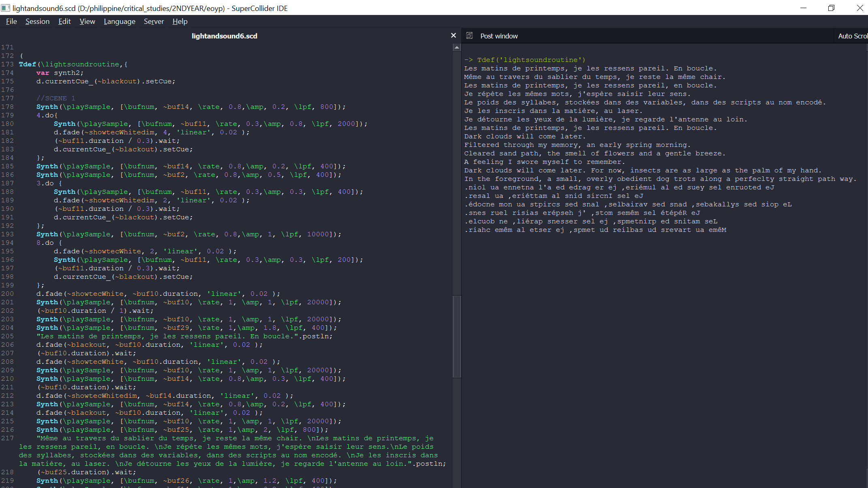Click the Post window title label
The width and height of the screenshot is (868, 488).
click(499, 36)
